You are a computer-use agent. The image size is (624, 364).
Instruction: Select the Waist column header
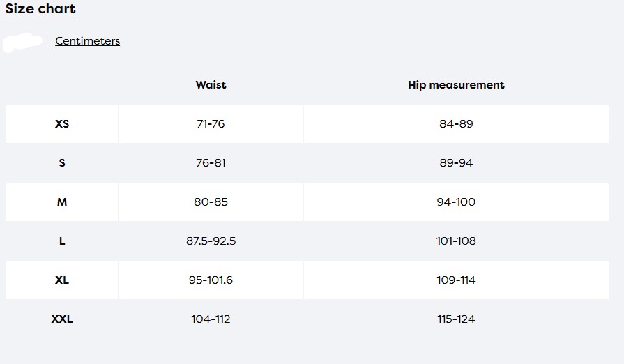point(211,85)
